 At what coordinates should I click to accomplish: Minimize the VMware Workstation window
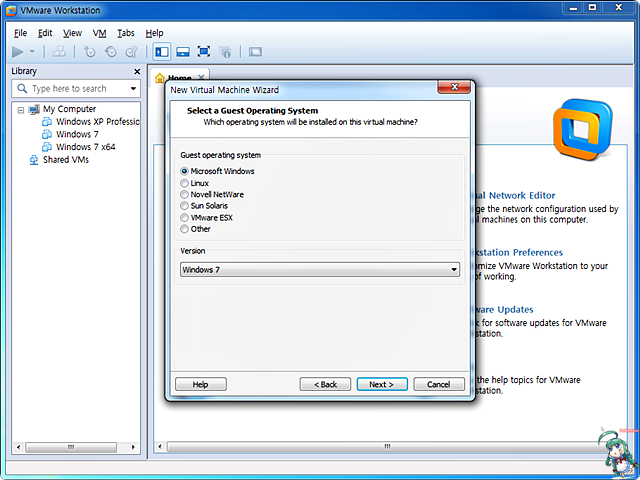click(x=573, y=8)
